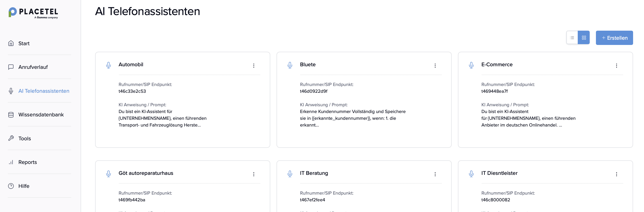Click the microphone icon on Bluete card
The width and height of the screenshot is (644, 212).
(x=290, y=65)
